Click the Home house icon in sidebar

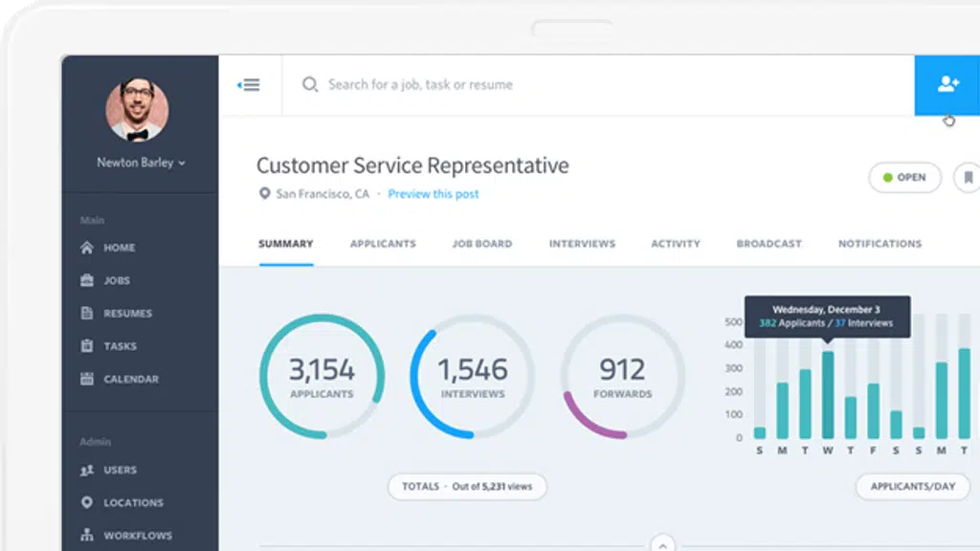(87, 248)
